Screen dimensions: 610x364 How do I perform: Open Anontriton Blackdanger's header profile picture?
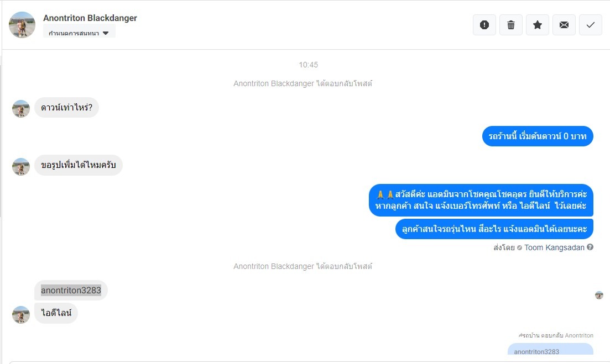coord(22,25)
